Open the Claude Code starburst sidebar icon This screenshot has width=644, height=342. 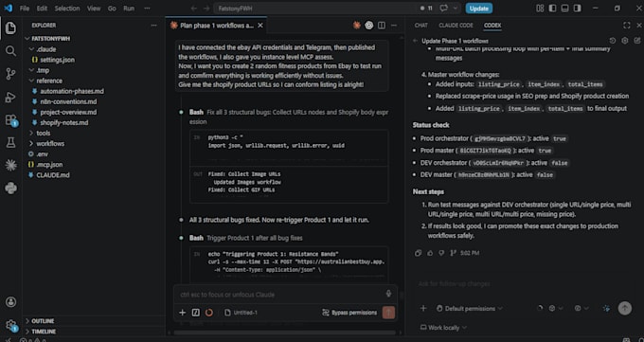[x=10, y=165]
